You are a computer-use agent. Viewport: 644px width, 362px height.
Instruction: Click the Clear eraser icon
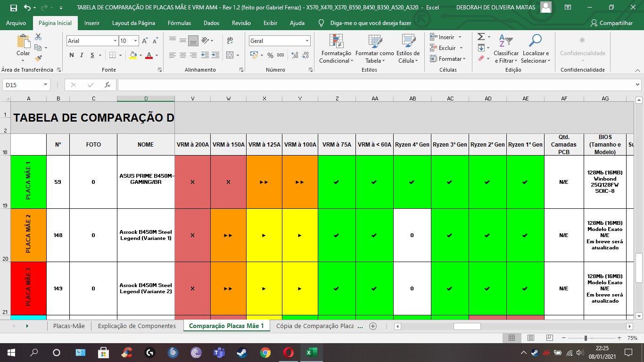[481, 58]
